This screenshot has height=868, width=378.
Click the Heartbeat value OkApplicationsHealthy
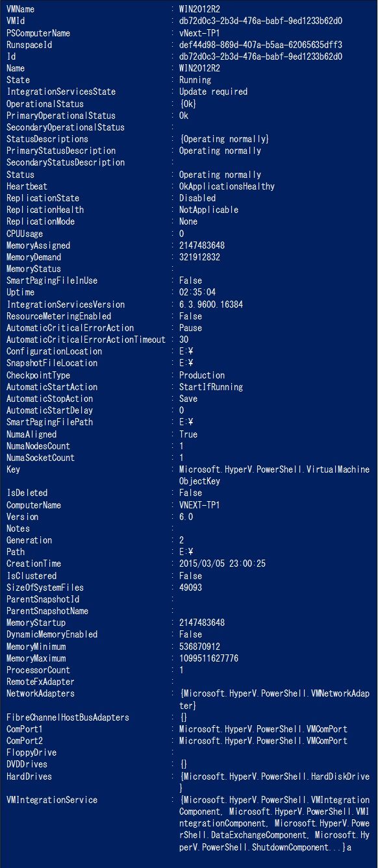click(227, 186)
